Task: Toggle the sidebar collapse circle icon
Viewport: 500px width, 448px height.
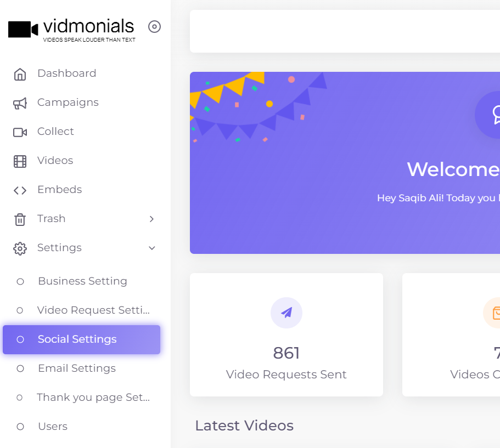Action: 154,26
